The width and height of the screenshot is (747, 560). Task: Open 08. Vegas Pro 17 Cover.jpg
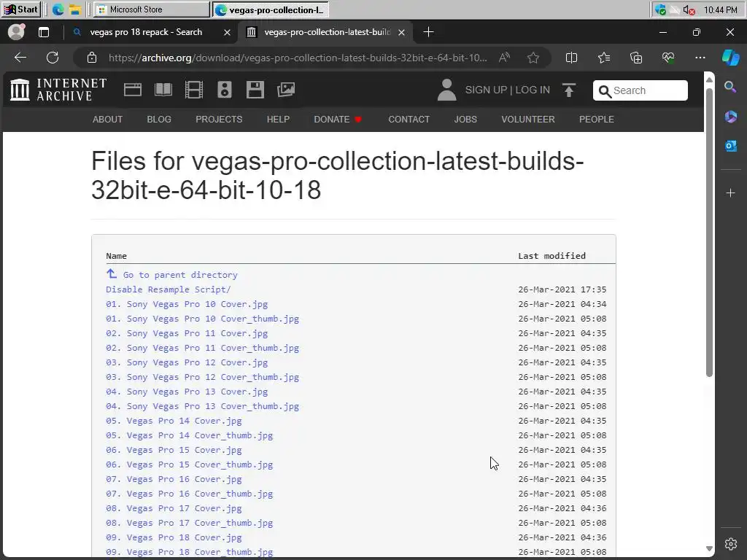point(174,508)
